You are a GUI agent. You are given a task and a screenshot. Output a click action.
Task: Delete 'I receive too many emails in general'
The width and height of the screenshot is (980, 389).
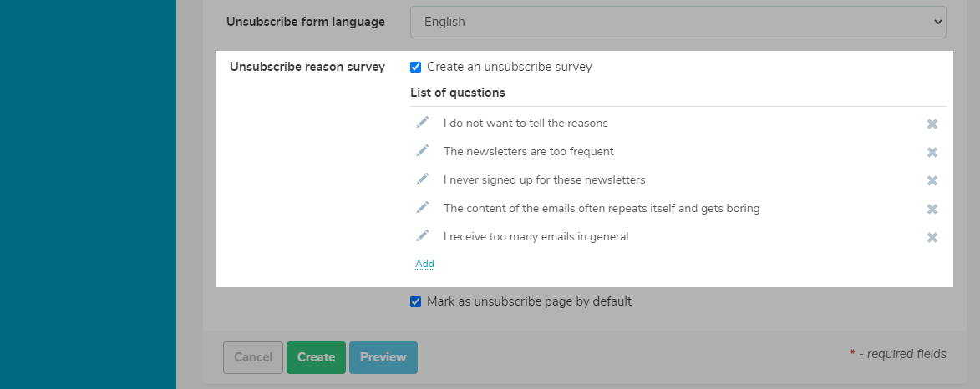pyautogui.click(x=932, y=237)
